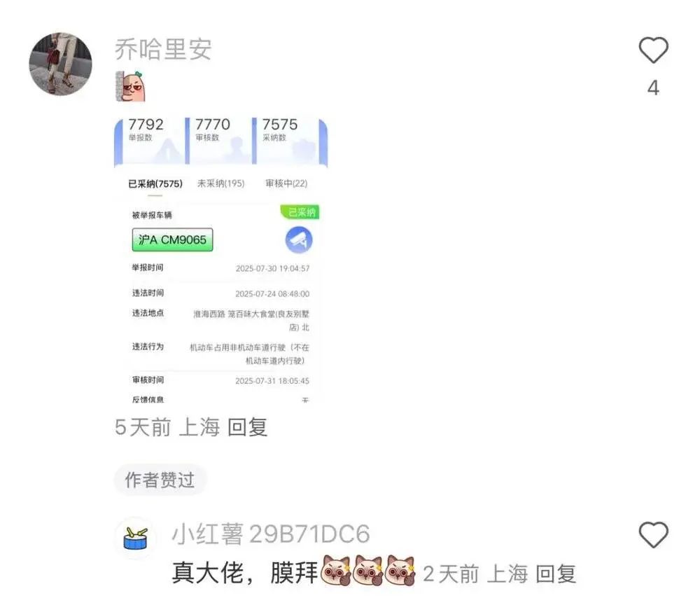
Task: Open username 乔哈里安
Action: click(163, 49)
